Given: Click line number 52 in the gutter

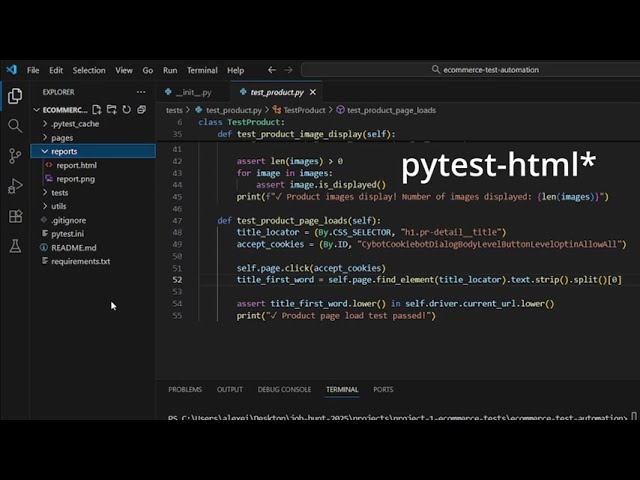Looking at the screenshot, I should click(177, 280).
